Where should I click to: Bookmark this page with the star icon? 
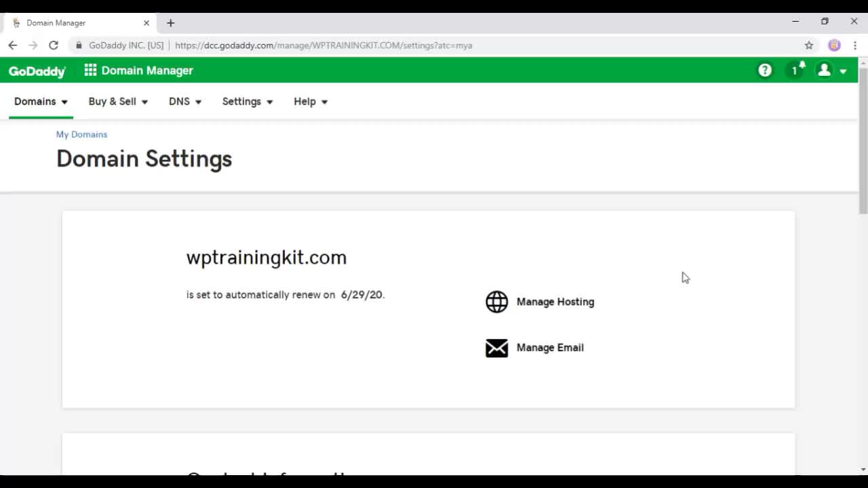tap(809, 45)
